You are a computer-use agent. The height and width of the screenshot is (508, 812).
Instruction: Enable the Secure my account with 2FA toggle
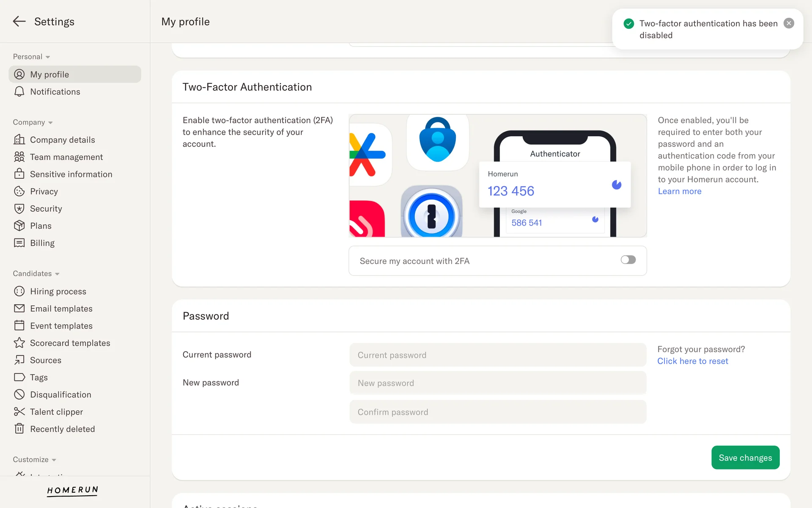pyautogui.click(x=628, y=260)
